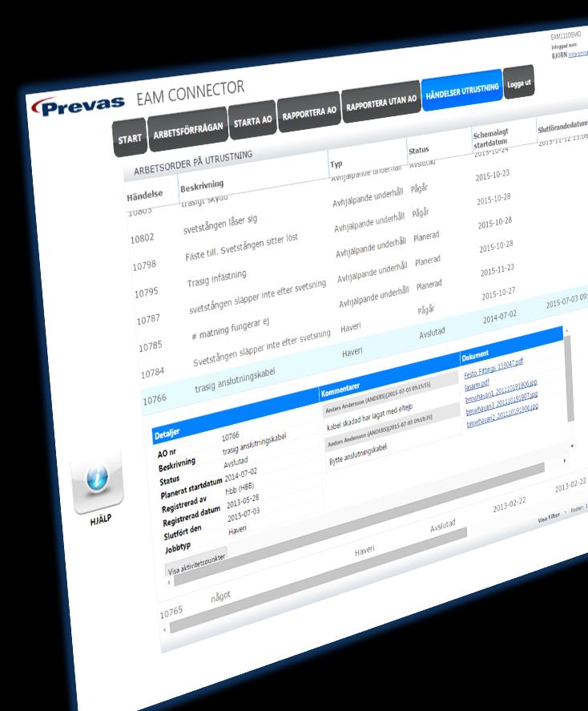Click the scroll-up arrow of the detail panel
Image resolution: width=588 pixels, height=711 pixels.
click(x=566, y=331)
